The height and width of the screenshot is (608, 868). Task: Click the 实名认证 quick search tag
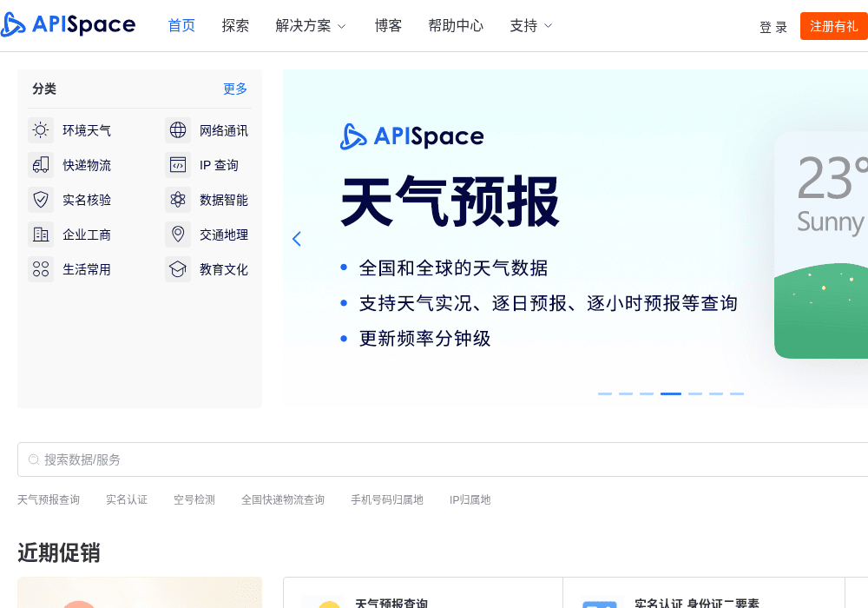(x=127, y=500)
